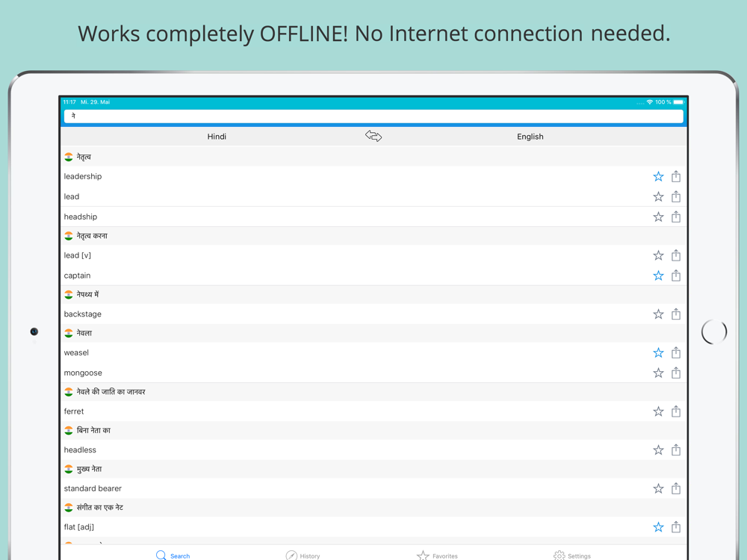This screenshot has width=747, height=560.
Task: Share the 'standard bearer' translation
Action: point(676,488)
